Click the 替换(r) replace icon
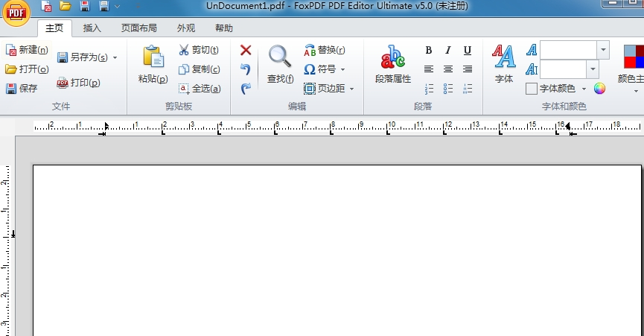644x336 pixels. point(325,50)
